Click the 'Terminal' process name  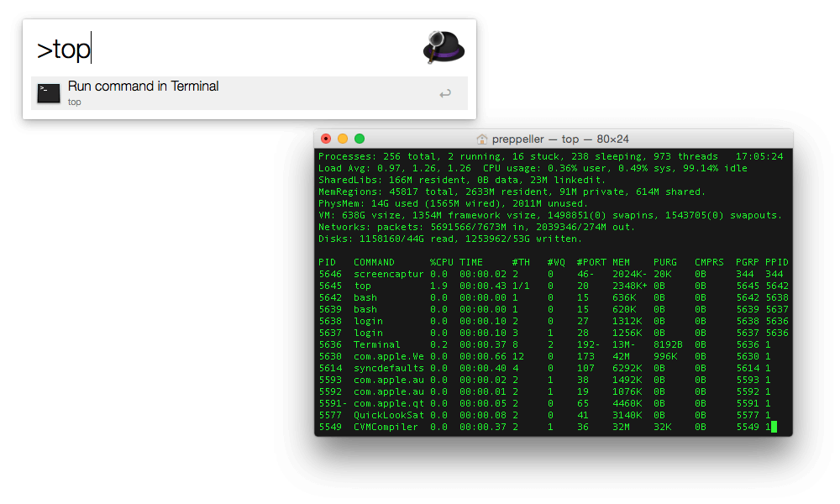376,345
